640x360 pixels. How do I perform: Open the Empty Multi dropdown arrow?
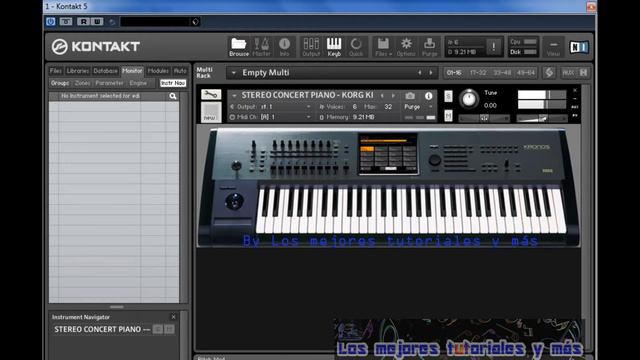pos(233,73)
